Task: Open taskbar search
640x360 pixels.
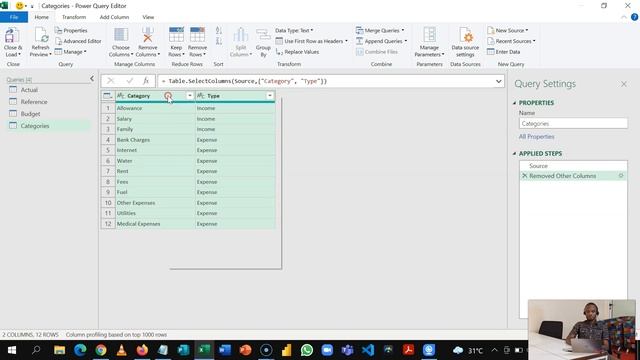Action: pyautogui.click(x=36, y=350)
